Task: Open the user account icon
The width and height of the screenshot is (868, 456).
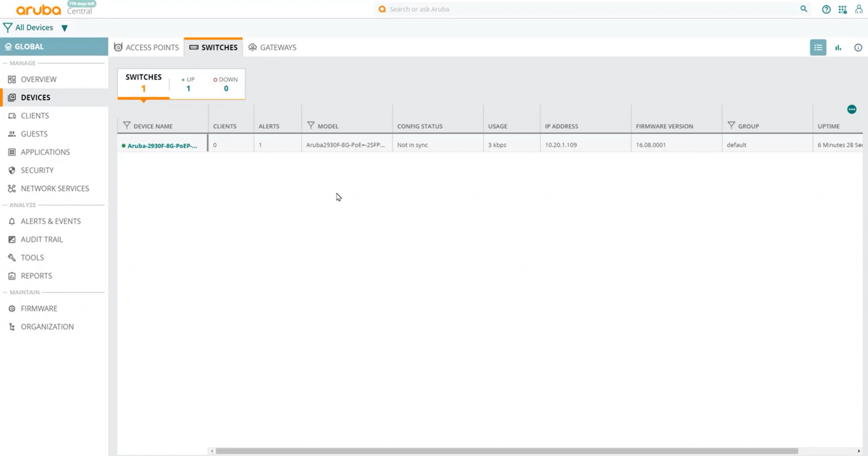Action: pyautogui.click(x=859, y=9)
